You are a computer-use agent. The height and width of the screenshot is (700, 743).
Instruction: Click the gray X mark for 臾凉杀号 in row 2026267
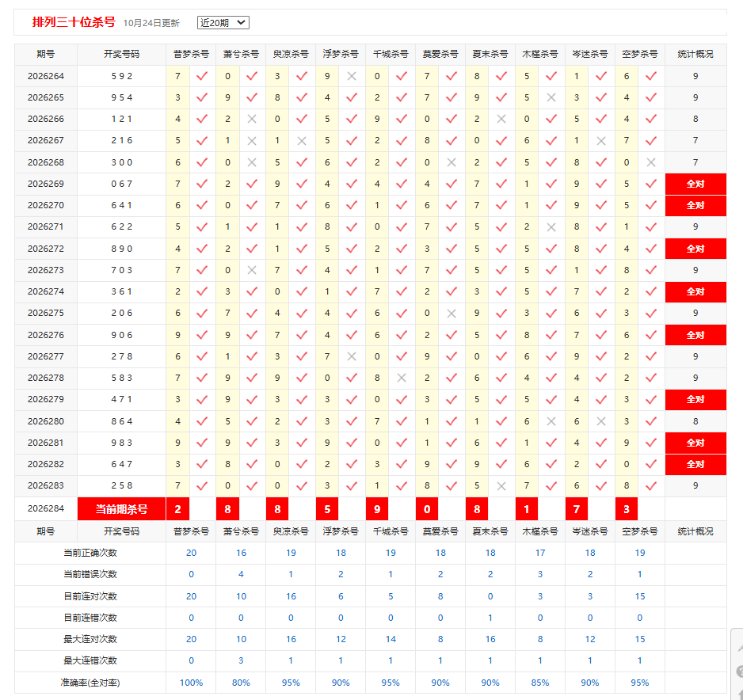click(302, 141)
